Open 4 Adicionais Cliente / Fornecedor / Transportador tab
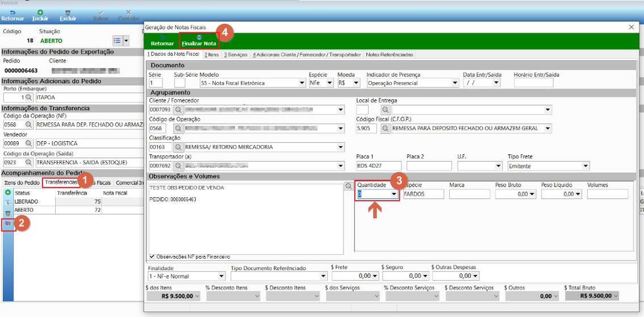Viewport: 644px width, 317px height. pos(307,54)
